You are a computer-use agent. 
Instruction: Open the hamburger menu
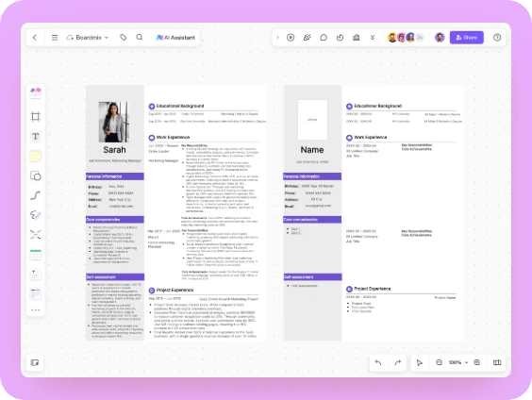pos(55,38)
